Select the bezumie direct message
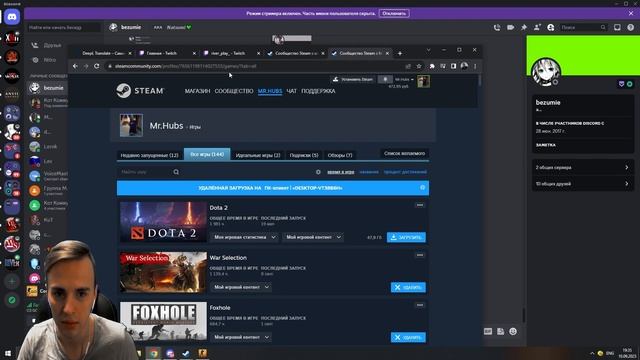The image size is (640, 360). [x=48, y=88]
